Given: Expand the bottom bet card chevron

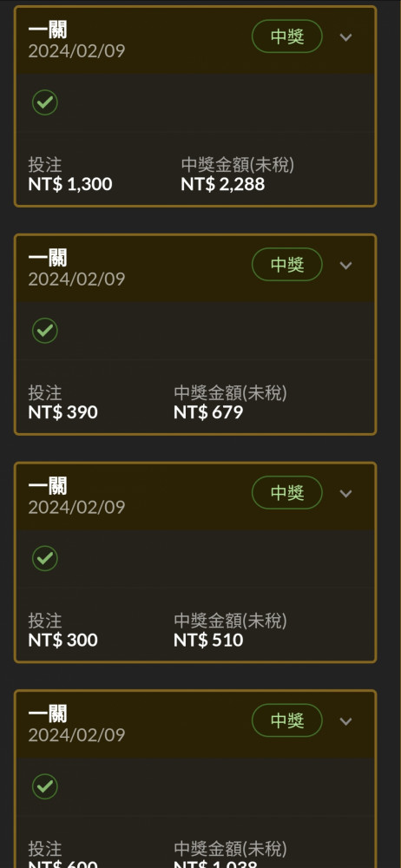Looking at the screenshot, I should point(345,721).
